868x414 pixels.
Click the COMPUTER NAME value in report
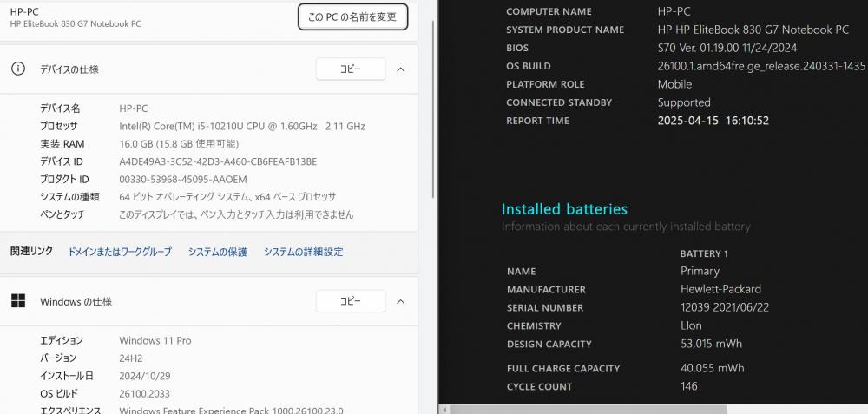674,11
